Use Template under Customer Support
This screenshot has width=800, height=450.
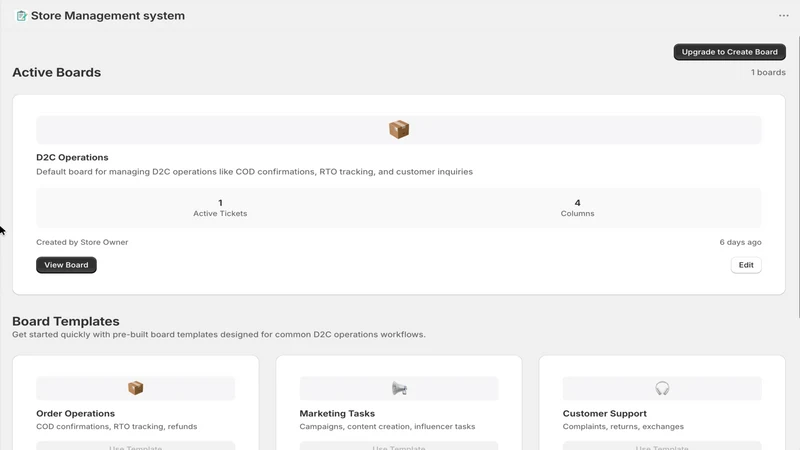[x=662, y=447]
